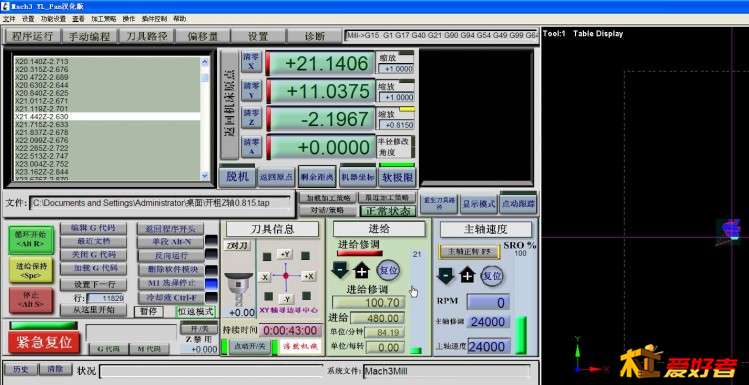Click the feed override minus arrow
Image resolution: width=749 pixels, height=385 pixels.
coord(339,270)
